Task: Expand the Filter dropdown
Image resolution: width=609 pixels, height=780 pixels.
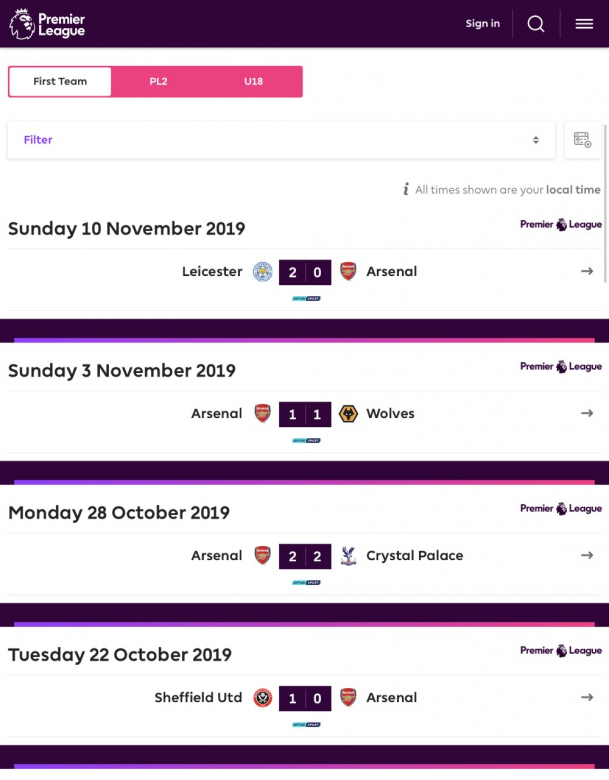Action: pos(281,140)
